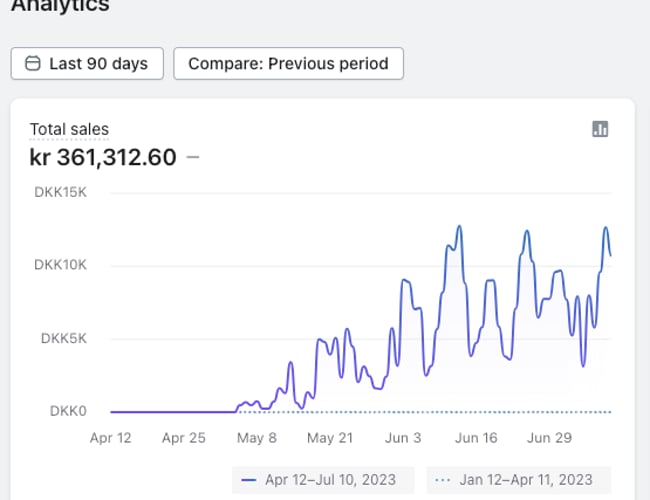Open the Compare: Previous period selector
Screen dimensions: 650x500
coord(288,64)
